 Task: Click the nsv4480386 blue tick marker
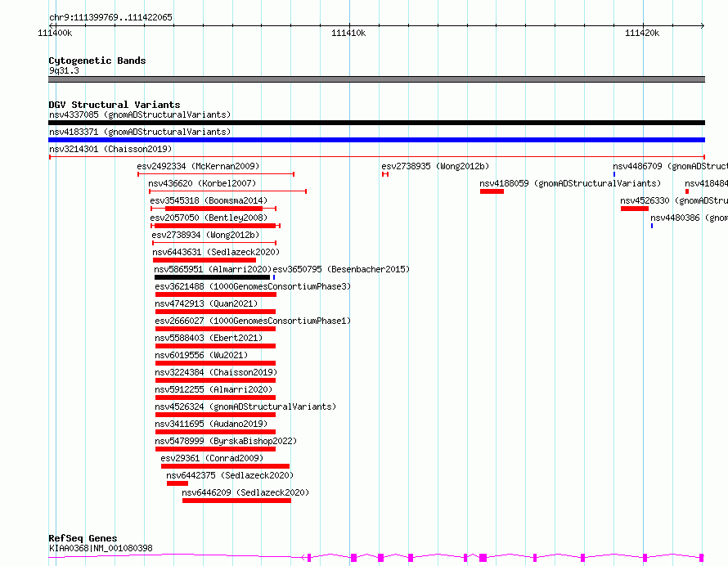652,226
